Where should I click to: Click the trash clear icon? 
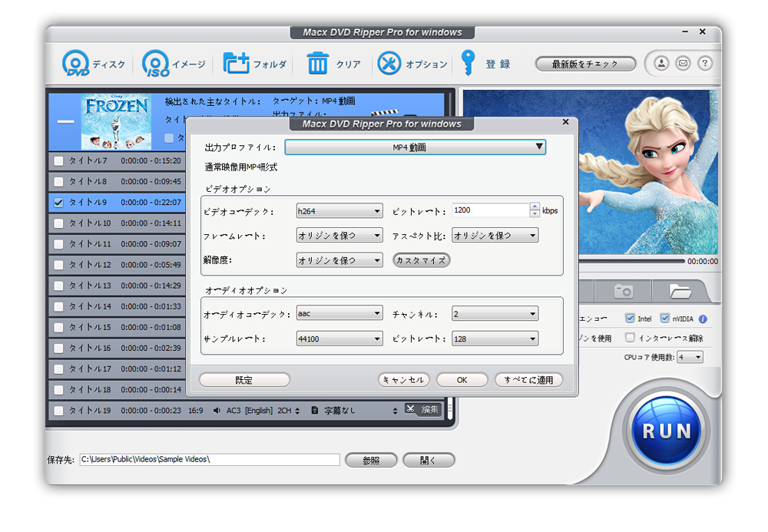tap(317, 63)
